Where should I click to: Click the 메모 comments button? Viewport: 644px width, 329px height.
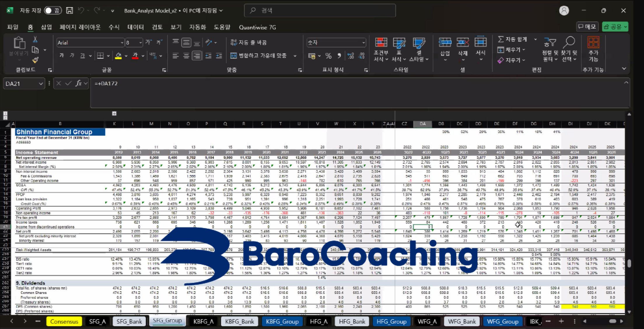(x=587, y=27)
